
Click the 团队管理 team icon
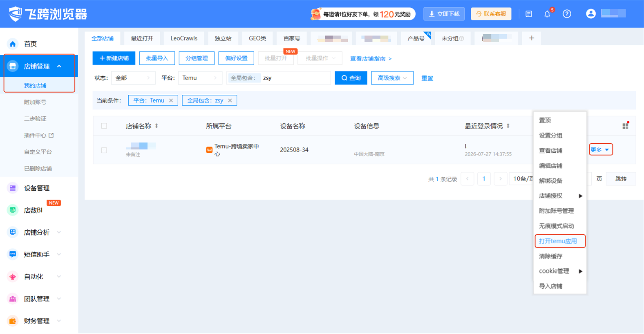[13, 298]
